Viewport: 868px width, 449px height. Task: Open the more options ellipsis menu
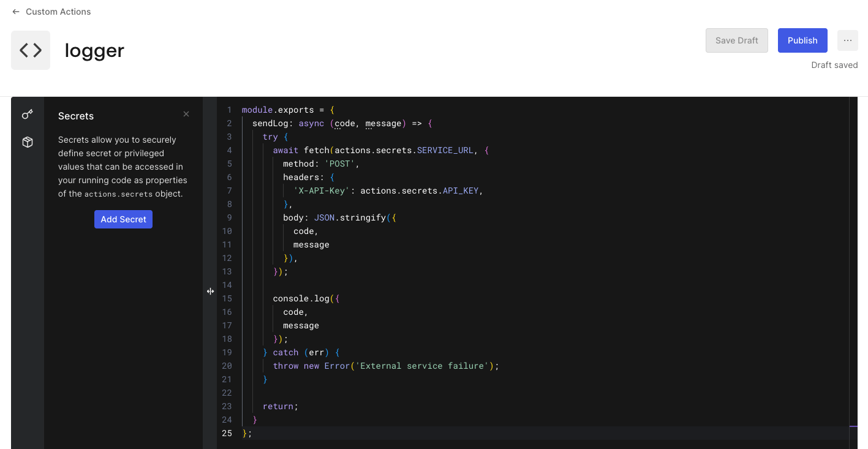click(x=847, y=40)
